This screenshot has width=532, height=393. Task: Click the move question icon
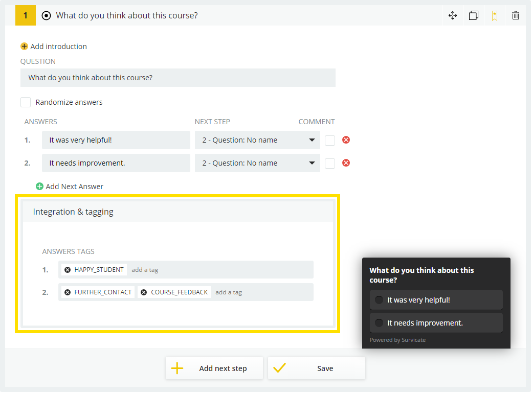pyautogui.click(x=453, y=16)
